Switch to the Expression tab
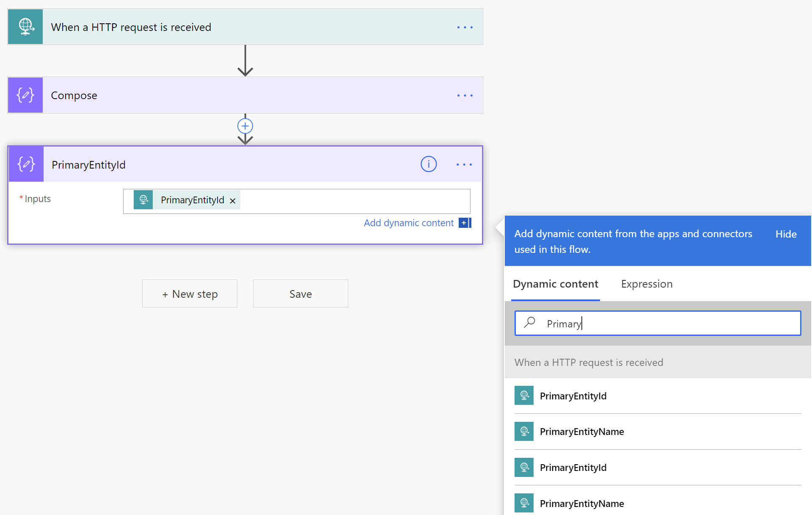 coord(646,284)
